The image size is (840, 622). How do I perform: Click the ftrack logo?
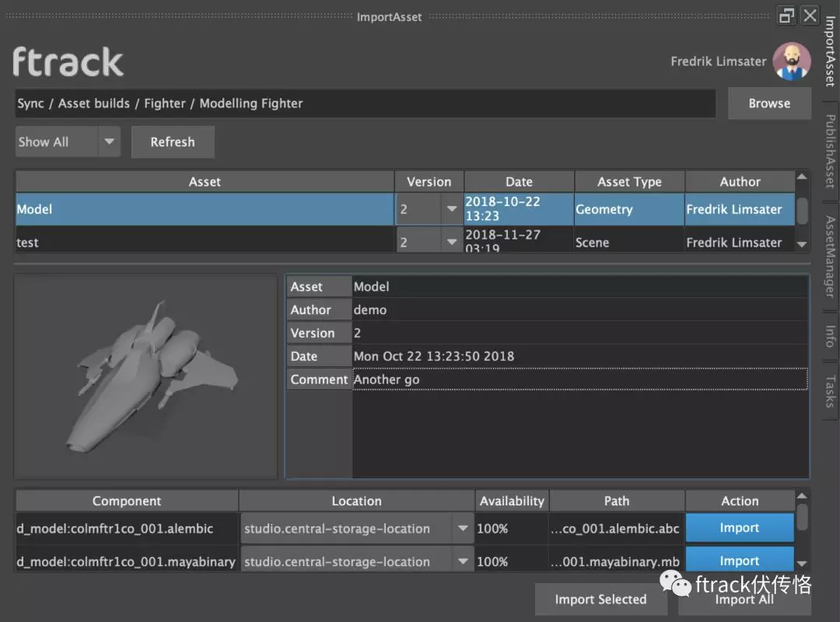pyautogui.click(x=68, y=61)
